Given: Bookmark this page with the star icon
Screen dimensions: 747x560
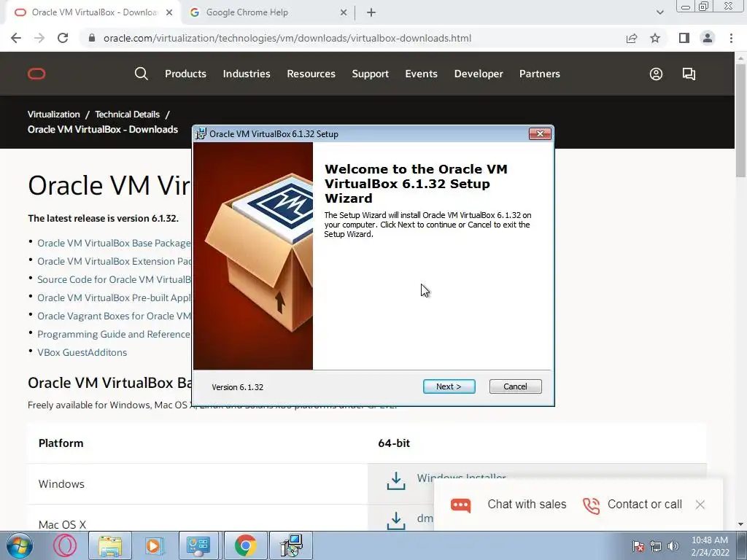Looking at the screenshot, I should click(x=655, y=38).
